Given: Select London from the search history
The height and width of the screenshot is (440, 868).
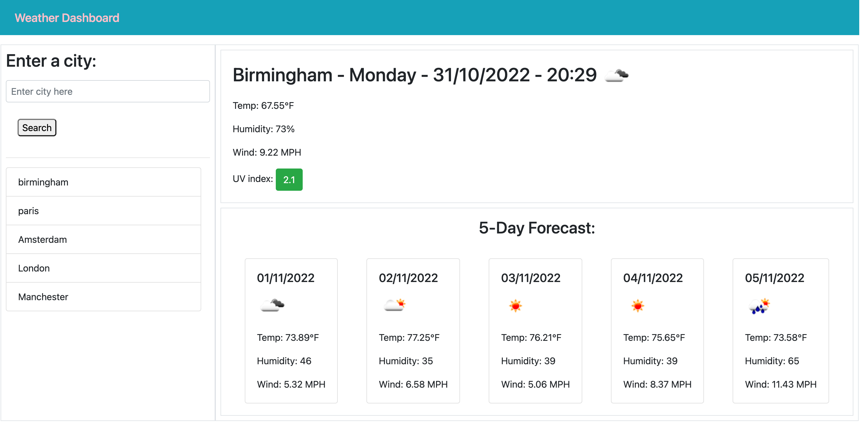Looking at the screenshot, I should pos(103,268).
